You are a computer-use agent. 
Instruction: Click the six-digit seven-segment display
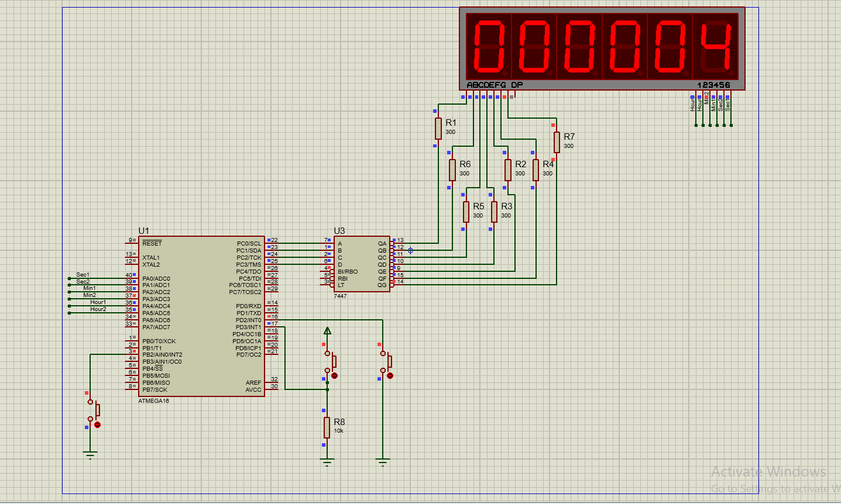click(602, 48)
